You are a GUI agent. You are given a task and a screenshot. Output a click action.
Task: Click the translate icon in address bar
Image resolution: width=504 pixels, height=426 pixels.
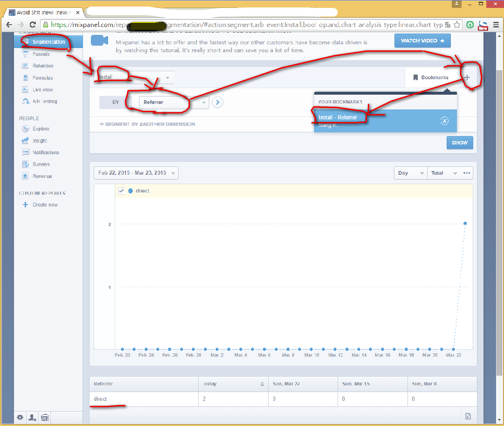coord(448,25)
